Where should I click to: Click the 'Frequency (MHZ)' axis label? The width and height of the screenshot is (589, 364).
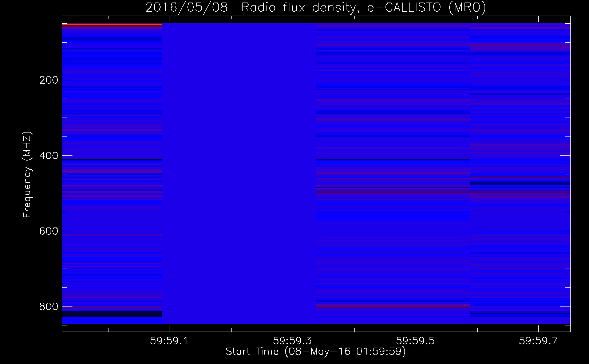[x=27, y=174]
